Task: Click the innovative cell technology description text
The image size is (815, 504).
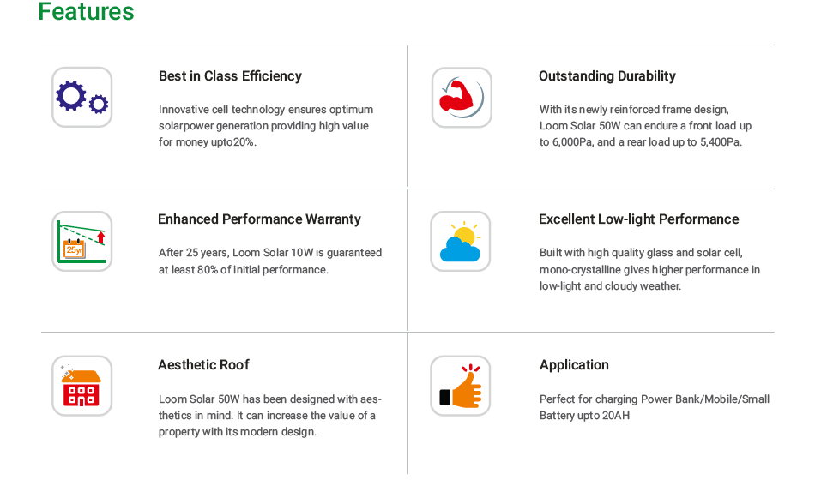Action: [x=266, y=126]
